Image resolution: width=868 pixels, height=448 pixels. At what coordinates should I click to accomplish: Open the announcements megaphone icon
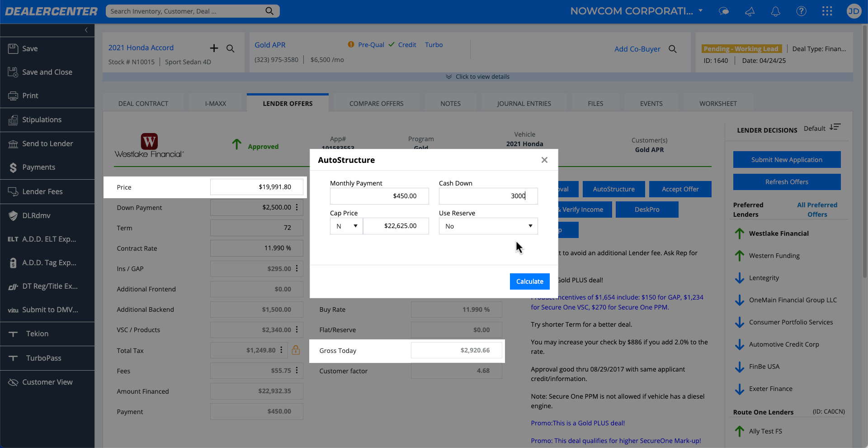click(750, 11)
